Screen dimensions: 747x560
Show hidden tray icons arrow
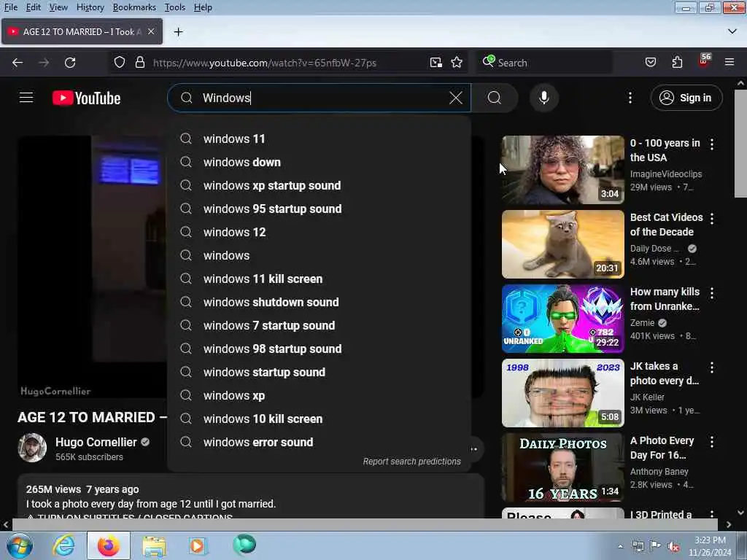point(620,547)
